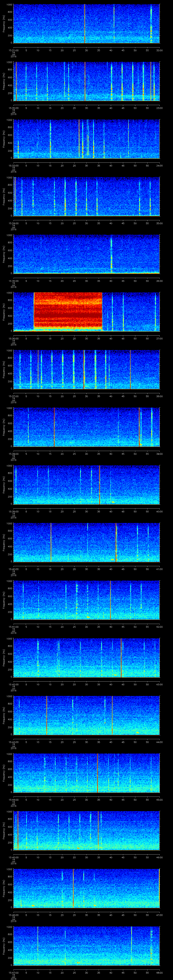Click the '40:00' end time label
This screenshot has width=173, height=980.
click(x=159, y=511)
